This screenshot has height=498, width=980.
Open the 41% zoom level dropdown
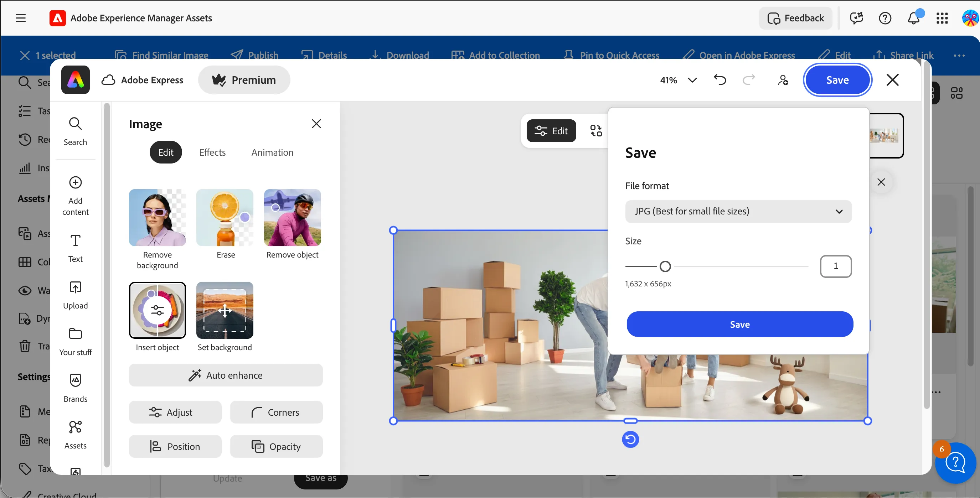(x=679, y=80)
